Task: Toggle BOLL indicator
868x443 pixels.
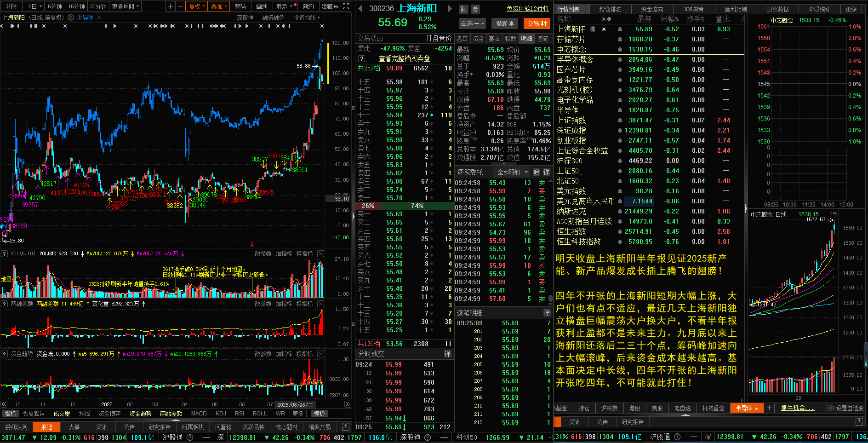Action: (x=260, y=414)
